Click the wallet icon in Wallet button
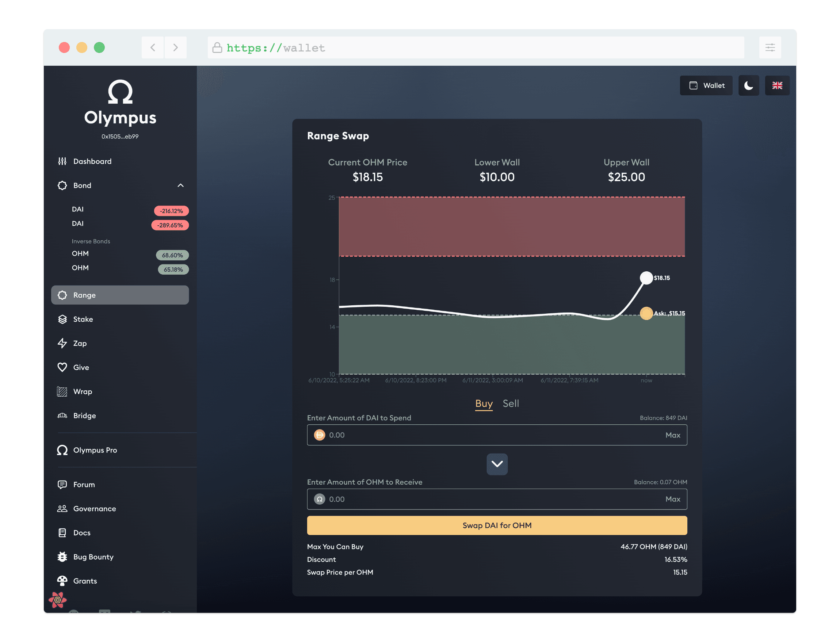Screen dimensions: 840x642 pos(693,85)
